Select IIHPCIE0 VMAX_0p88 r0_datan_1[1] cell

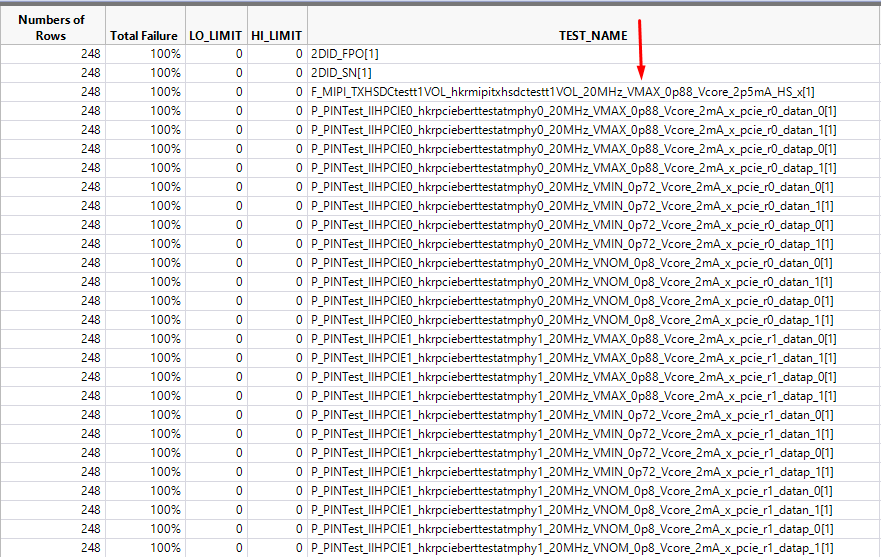click(x=593, y=130)
